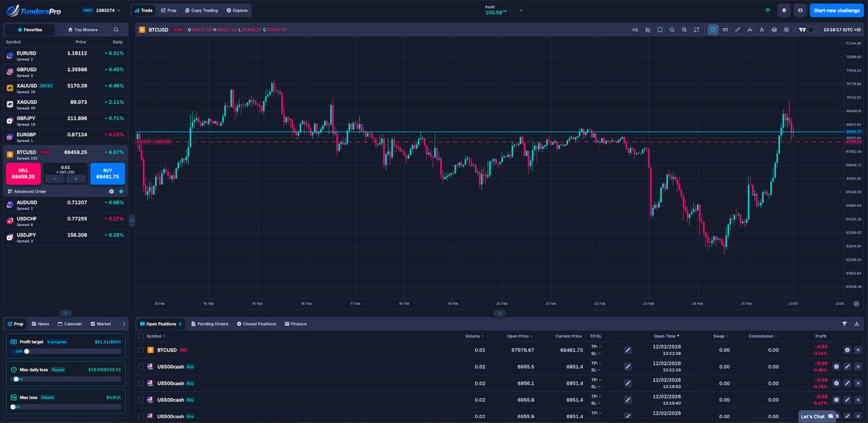The width and height of the screenshot is (868, 423).
Task: Click the notifications bell in the top bar
Action: coord(783,10)
